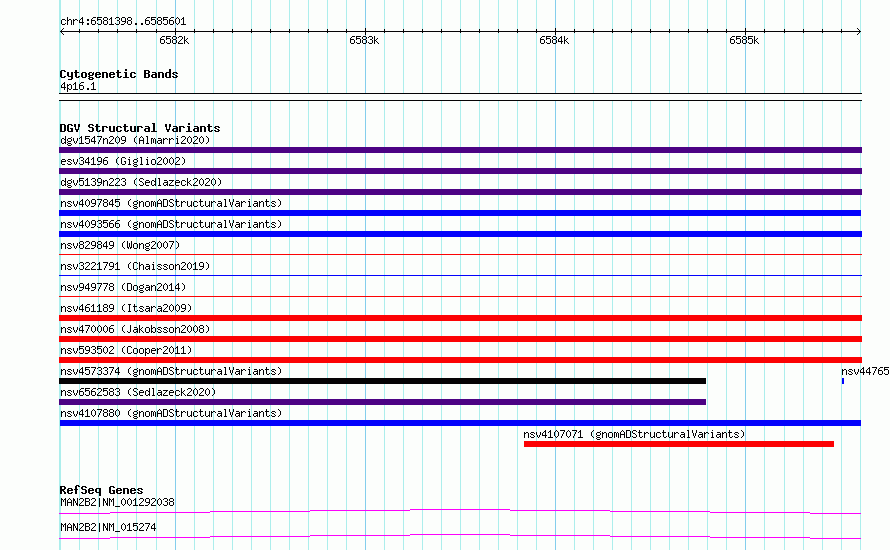Select the esv34196 (Giglio2002) variant label
This screenshot has height=550, width=890.
pyautogui.click(x=123, y=161)
